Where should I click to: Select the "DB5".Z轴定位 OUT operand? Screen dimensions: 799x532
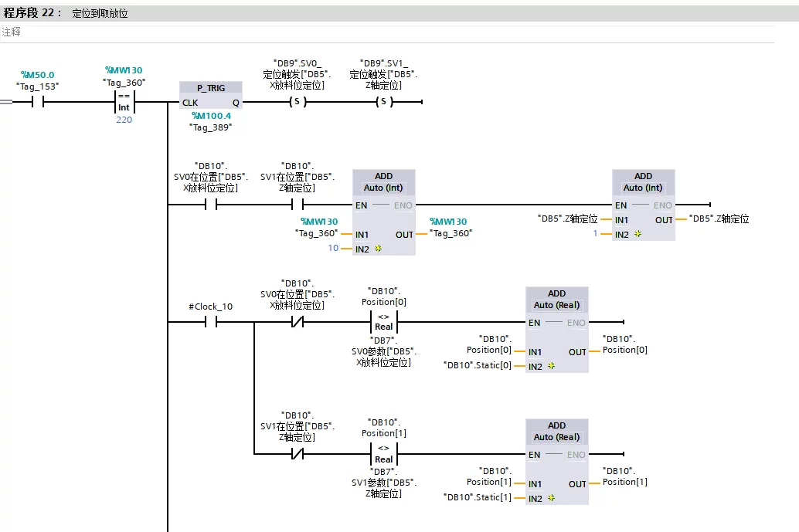point(719,219)
